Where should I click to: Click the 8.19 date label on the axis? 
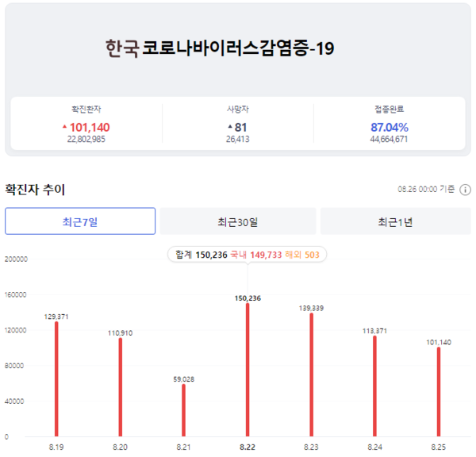[x=56, y=447]
